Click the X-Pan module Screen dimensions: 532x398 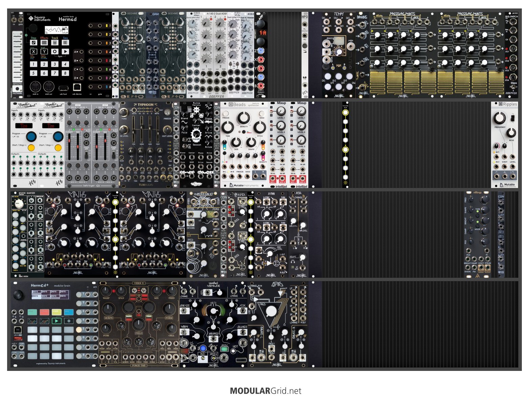(x=271, y=235)
